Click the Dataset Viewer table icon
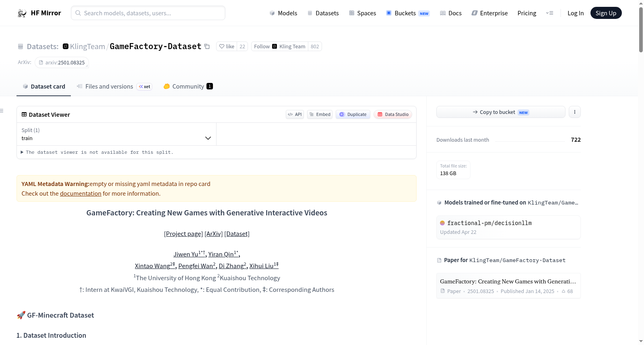This screenshot has width=644, height=345. (x=24, y=114)
